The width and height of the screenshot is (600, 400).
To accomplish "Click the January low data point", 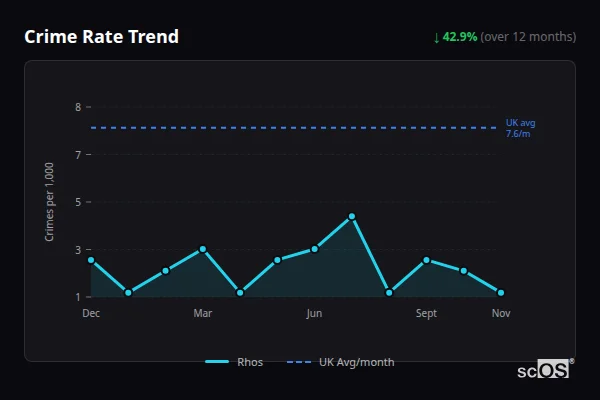I will (x=128, y=293).
